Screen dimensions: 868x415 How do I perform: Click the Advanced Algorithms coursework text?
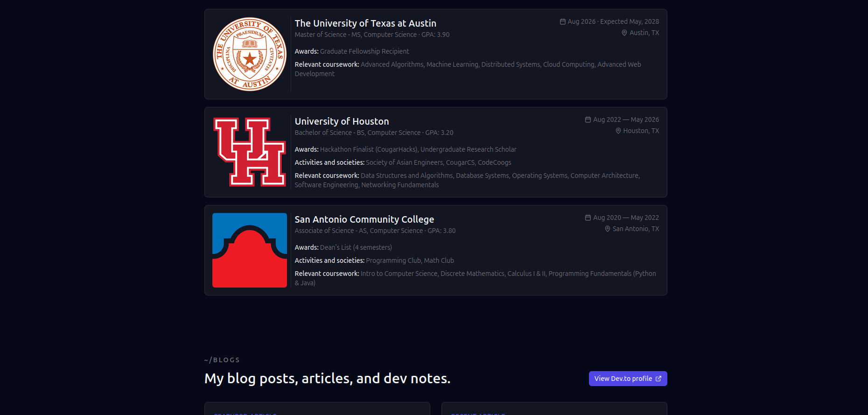tap(392, 64)
